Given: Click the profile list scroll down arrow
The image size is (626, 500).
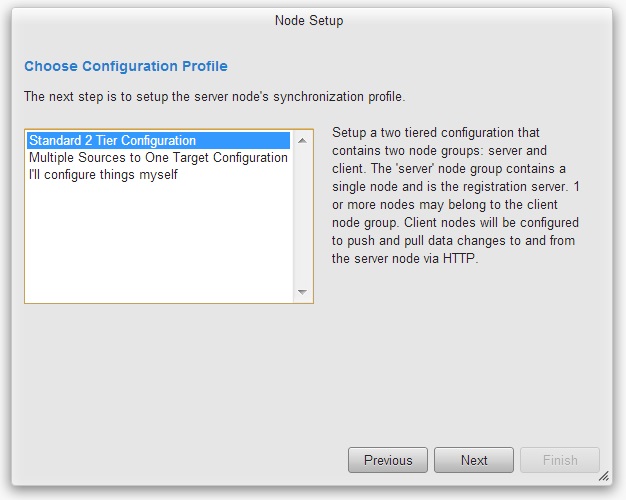Looking at the screenshot, I should [x=302, y=292].
